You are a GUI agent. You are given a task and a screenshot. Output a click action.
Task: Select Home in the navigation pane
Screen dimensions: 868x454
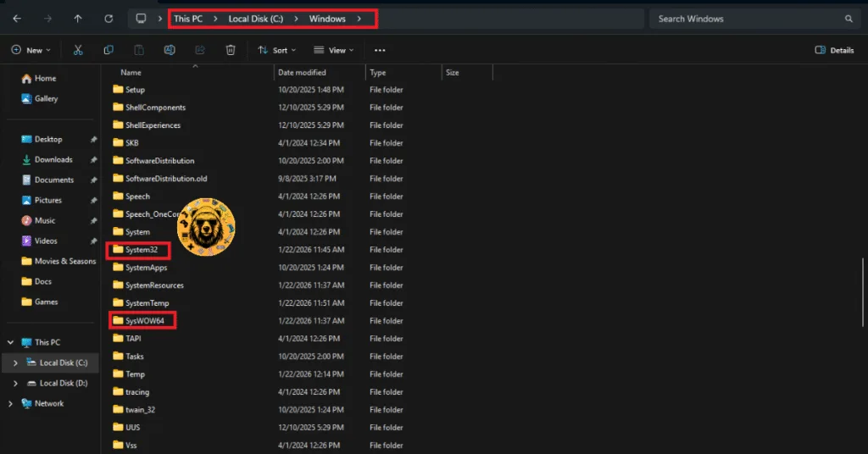[45, 79]
